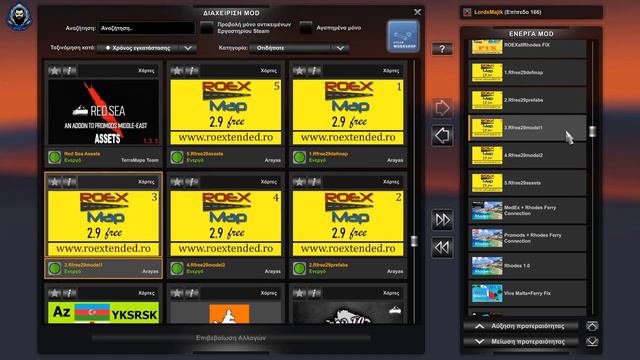The image size is (640, 360).
Task: Click the icon beside LordsMajik profile name
Action: click(467, 12)
